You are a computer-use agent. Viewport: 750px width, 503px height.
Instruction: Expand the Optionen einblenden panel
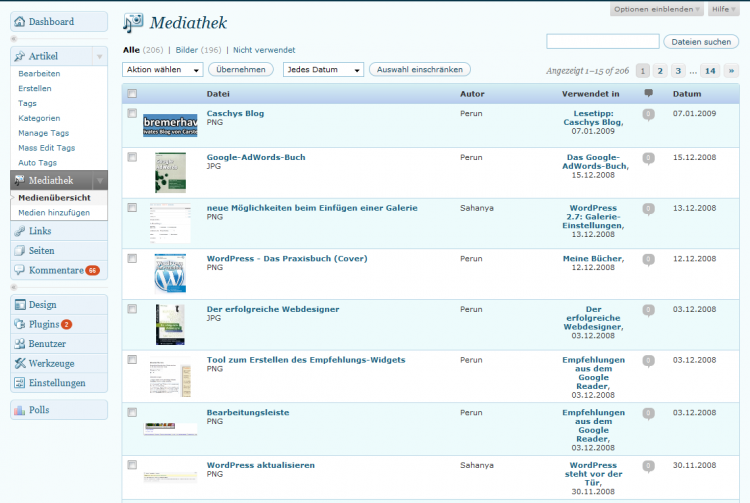click(x=655, y=9)
